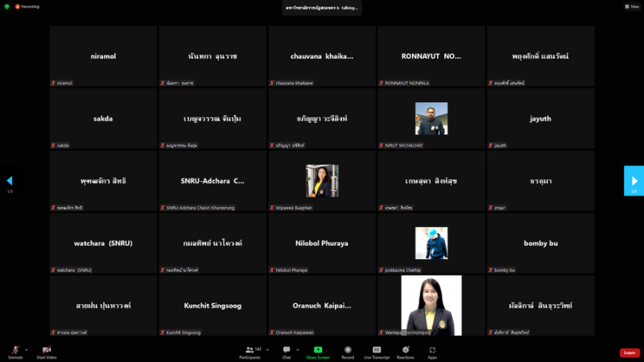
Task: Click the green encryption shield icon
Action: (6, 6)
